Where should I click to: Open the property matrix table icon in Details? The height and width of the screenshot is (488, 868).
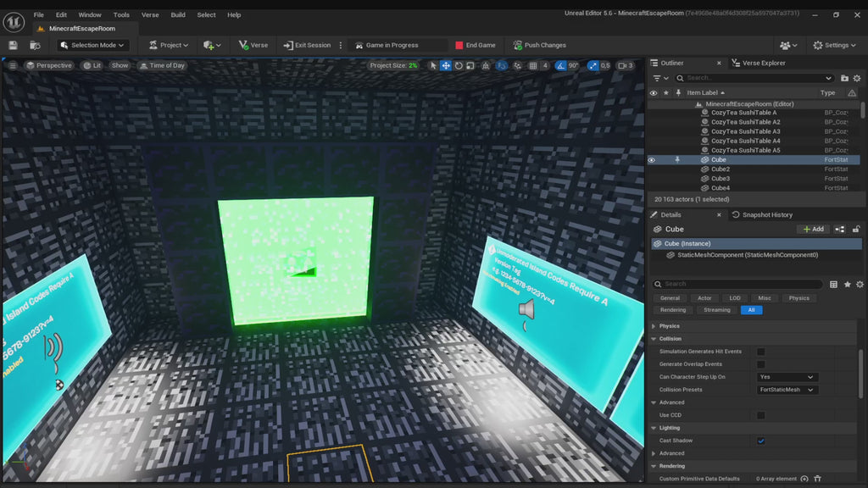(x=833, y=285)
